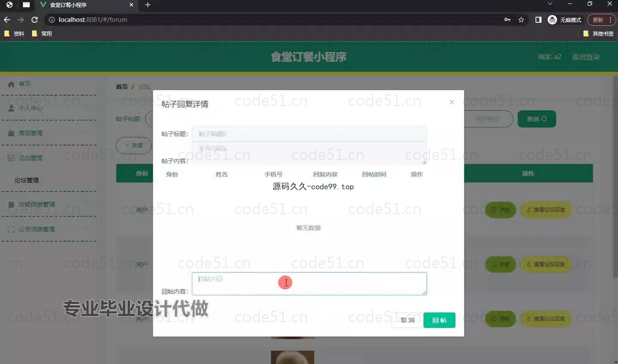Click the 身份 column header in dialog
This screenshot has height=364, width=618.
pyautogui.click(x=172, y=174)
